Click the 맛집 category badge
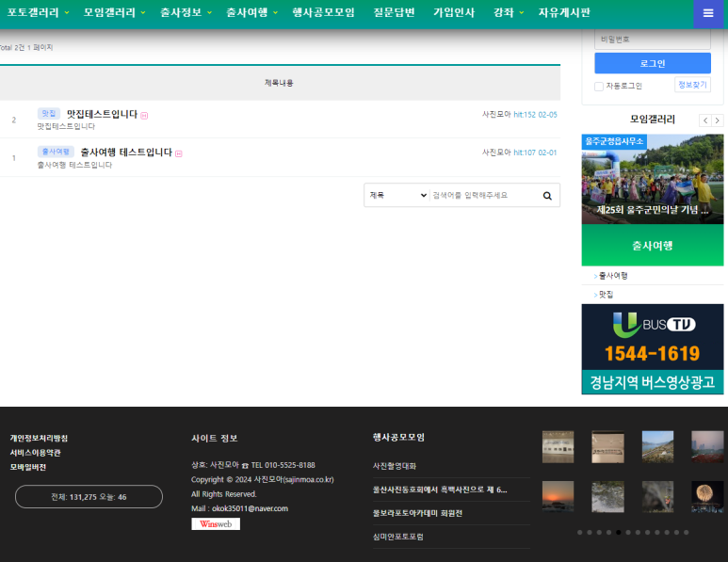 [49, 114]
